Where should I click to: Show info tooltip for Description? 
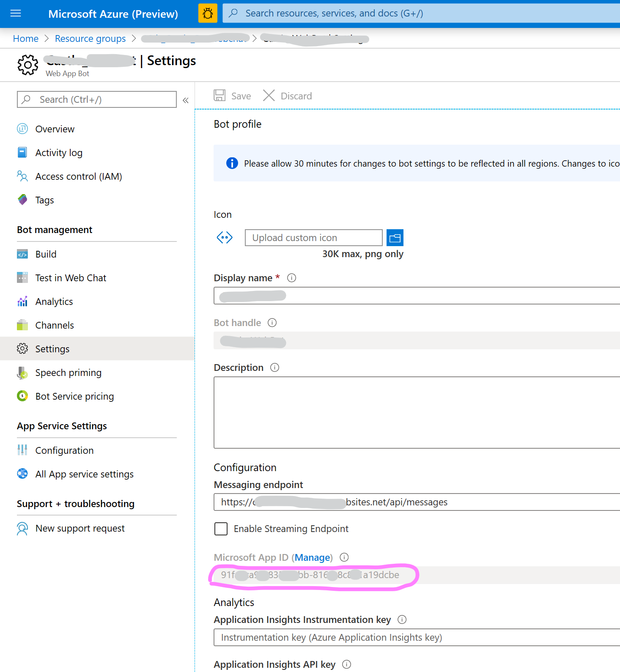[x=275, y=368]
